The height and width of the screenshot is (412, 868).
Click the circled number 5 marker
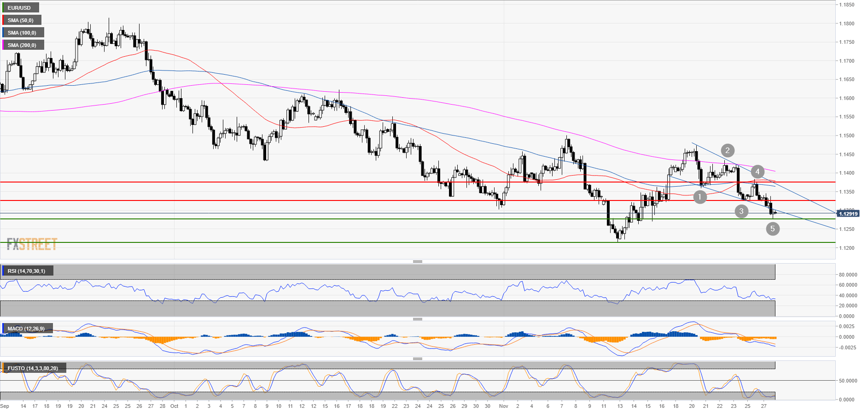(772, 229)
